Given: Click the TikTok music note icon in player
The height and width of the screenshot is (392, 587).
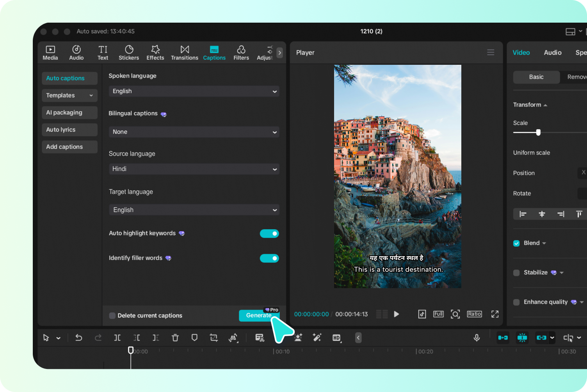Looking at the screenshot, I should coord(422,314).
